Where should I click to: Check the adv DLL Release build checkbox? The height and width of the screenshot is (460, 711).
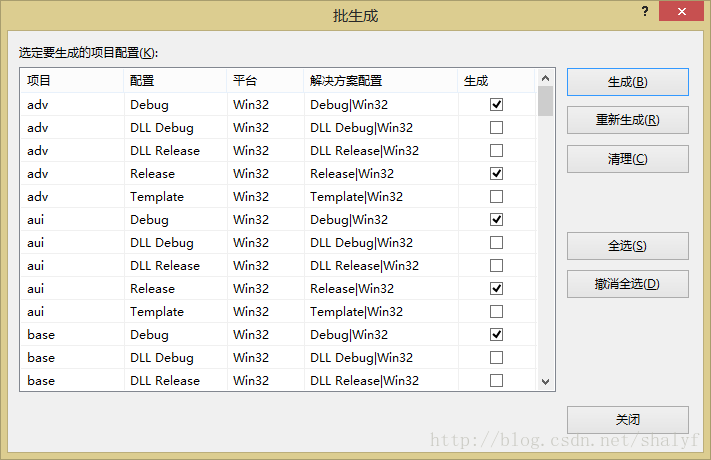497,151
